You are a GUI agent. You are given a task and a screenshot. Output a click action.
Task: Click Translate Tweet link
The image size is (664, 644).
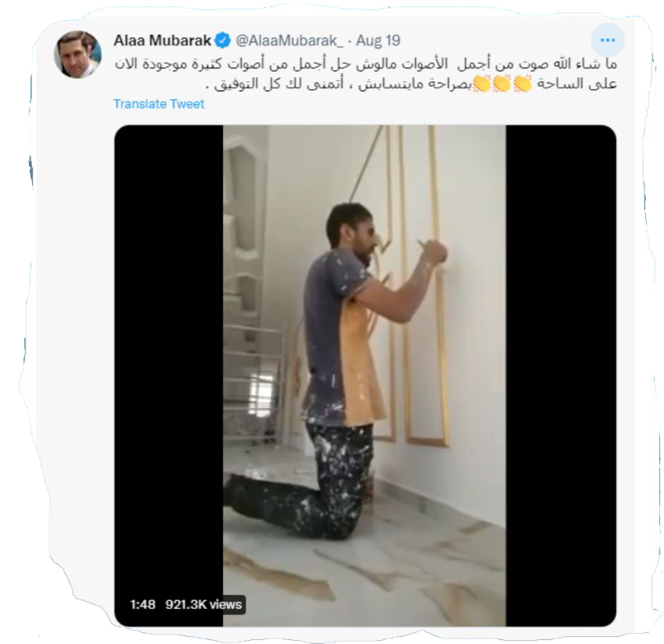tap(159, 104)
